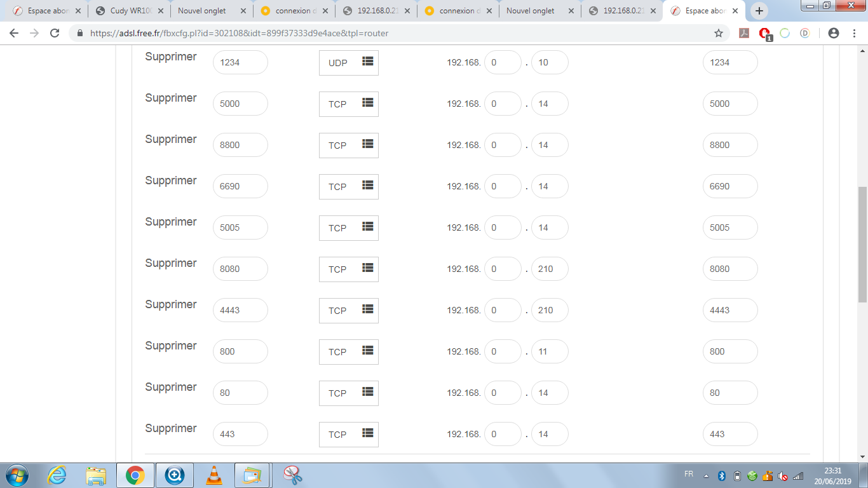This screenshot has width=868, height=488.
Task: Open protocol dropdown for port 5005 row
Action: (x=349, y=227)
